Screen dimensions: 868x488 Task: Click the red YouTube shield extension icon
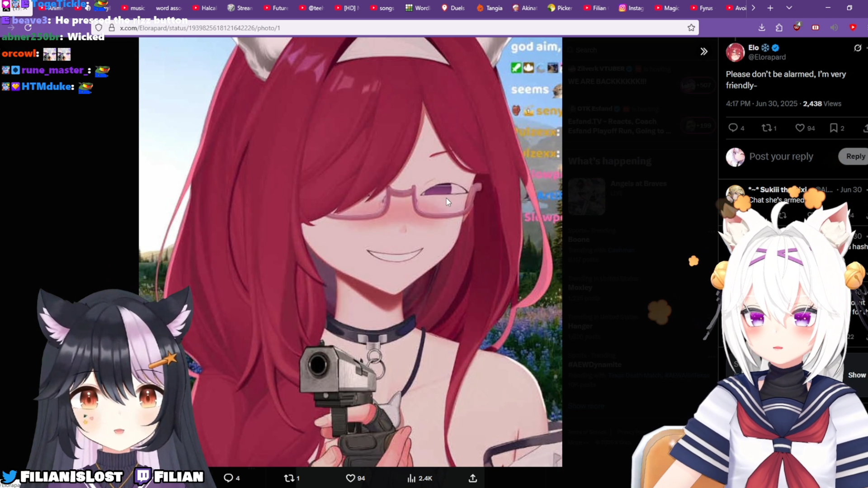coord(853,28)
